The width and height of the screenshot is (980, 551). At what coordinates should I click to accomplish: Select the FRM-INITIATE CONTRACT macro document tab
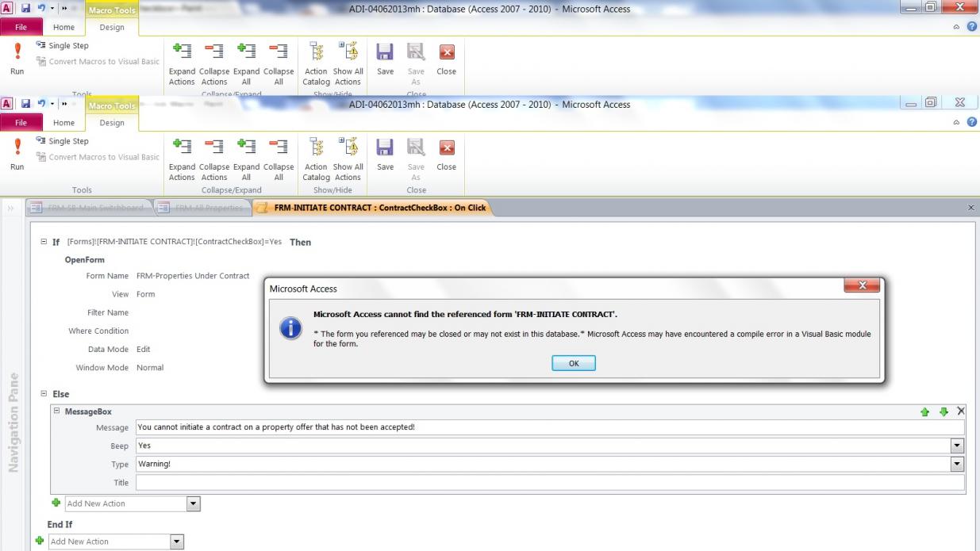click(x=371, y=208)
